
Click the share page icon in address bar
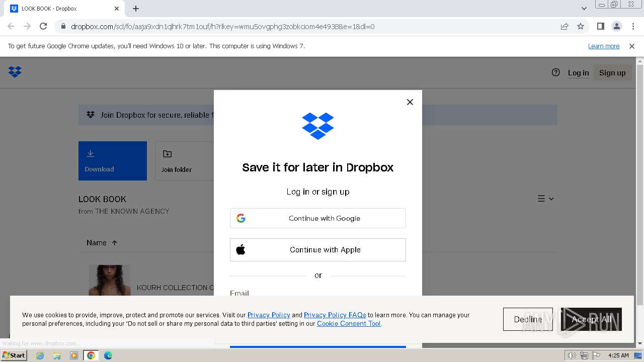point(565,26)
